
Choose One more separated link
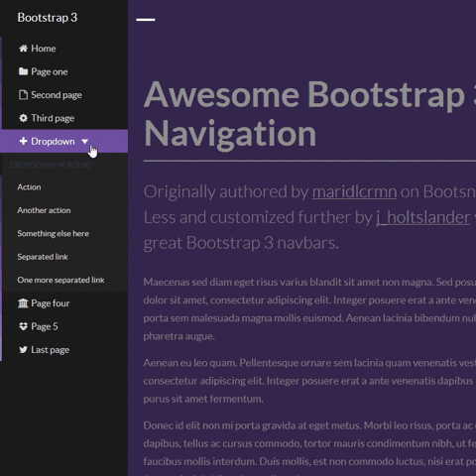click(60, 280)
